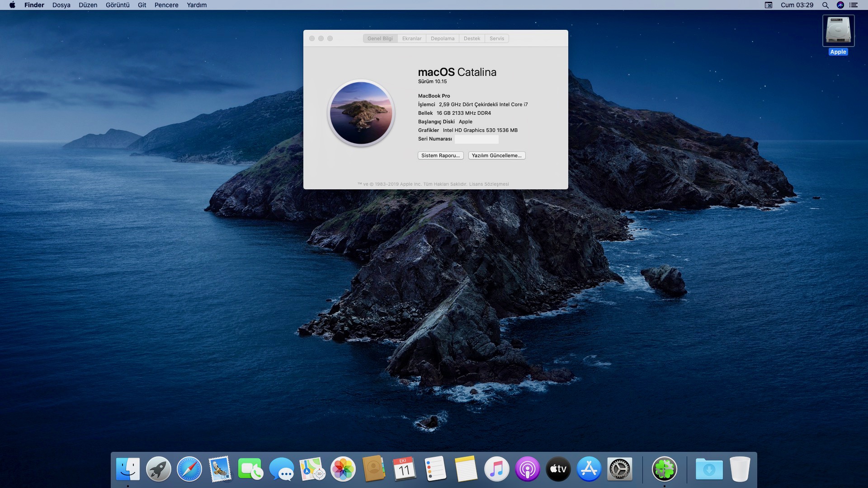Image resolution: width=868 pixels, height=488 pixels.
Task: Open the Trash in the dock
Action: [740, 469]
